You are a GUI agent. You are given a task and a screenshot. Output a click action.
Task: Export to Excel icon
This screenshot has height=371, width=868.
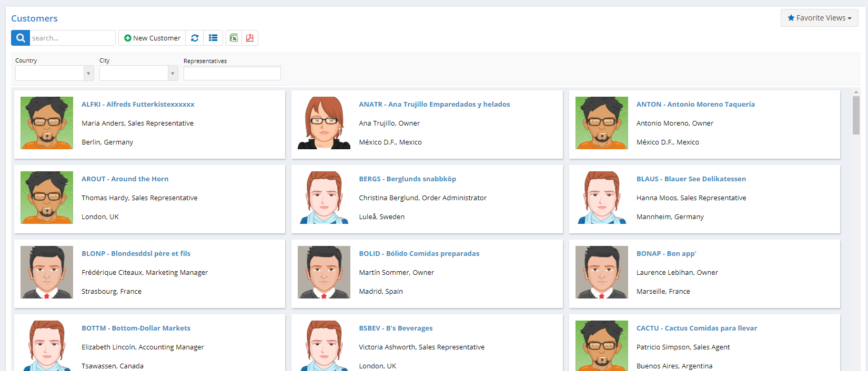point(234,38)
